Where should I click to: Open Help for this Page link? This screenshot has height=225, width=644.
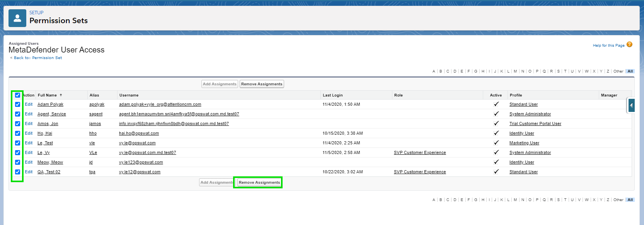(x=608, y=46)
